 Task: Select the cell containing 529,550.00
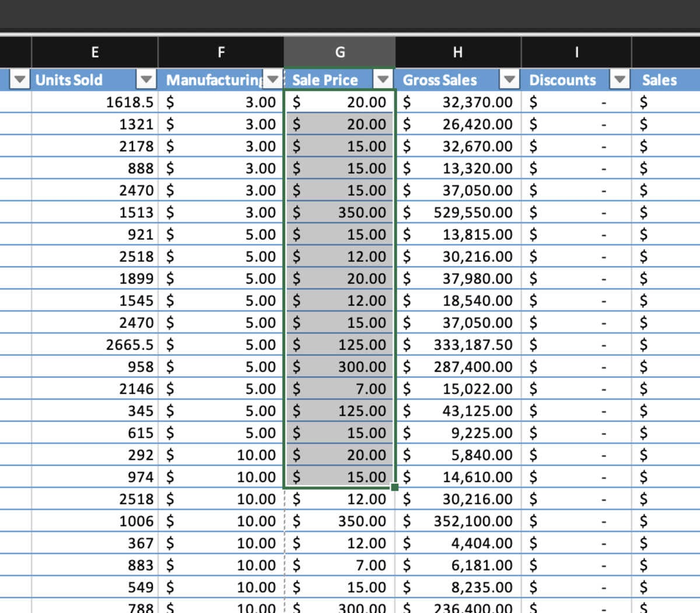tap(457, 212)
